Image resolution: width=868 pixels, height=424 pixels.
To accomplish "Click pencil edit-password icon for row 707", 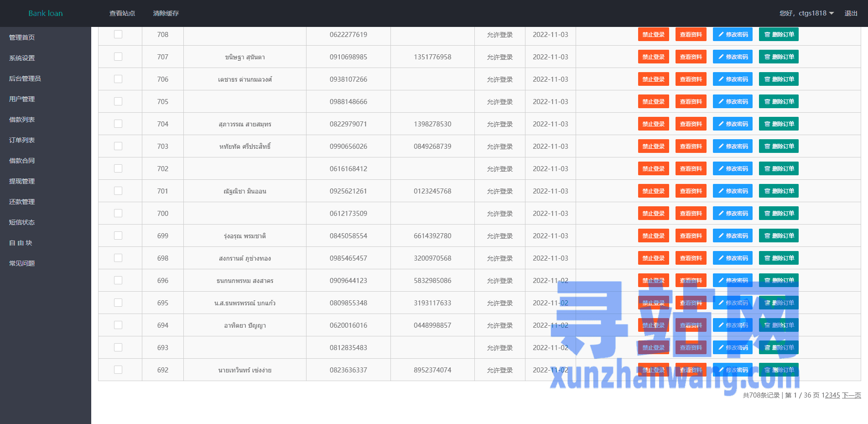I will 721,57.
